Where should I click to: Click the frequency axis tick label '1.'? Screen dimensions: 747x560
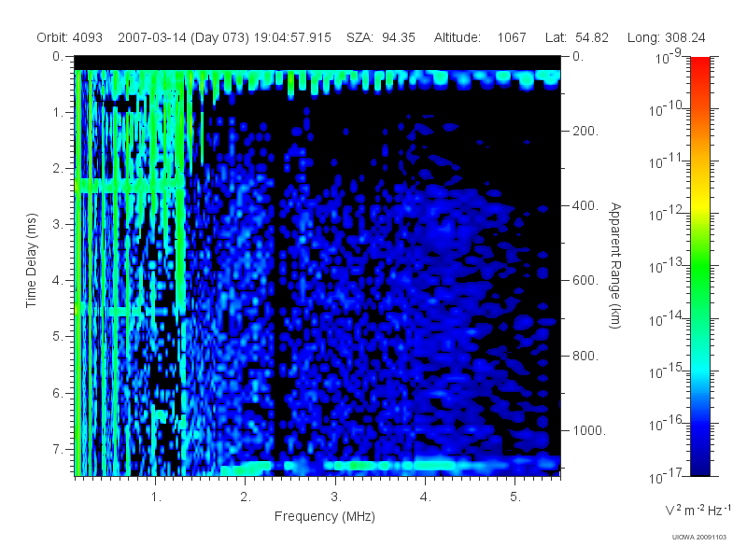[157, 497]
